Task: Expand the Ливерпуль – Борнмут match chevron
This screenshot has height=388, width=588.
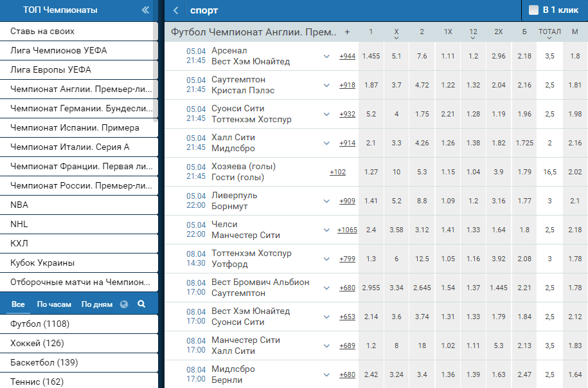Action: (326, 201)
